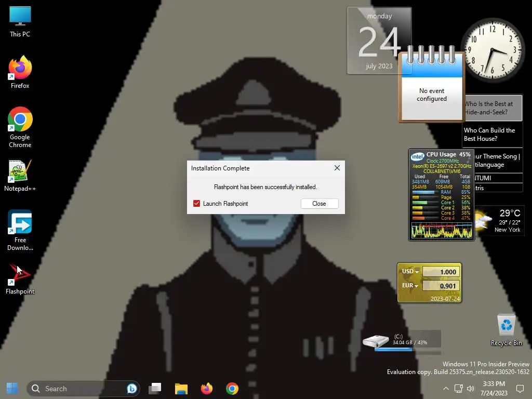The height and width of the screenshot is (399, 532).
Task: Launch Chrome from the taskbar
Action: 232,389
